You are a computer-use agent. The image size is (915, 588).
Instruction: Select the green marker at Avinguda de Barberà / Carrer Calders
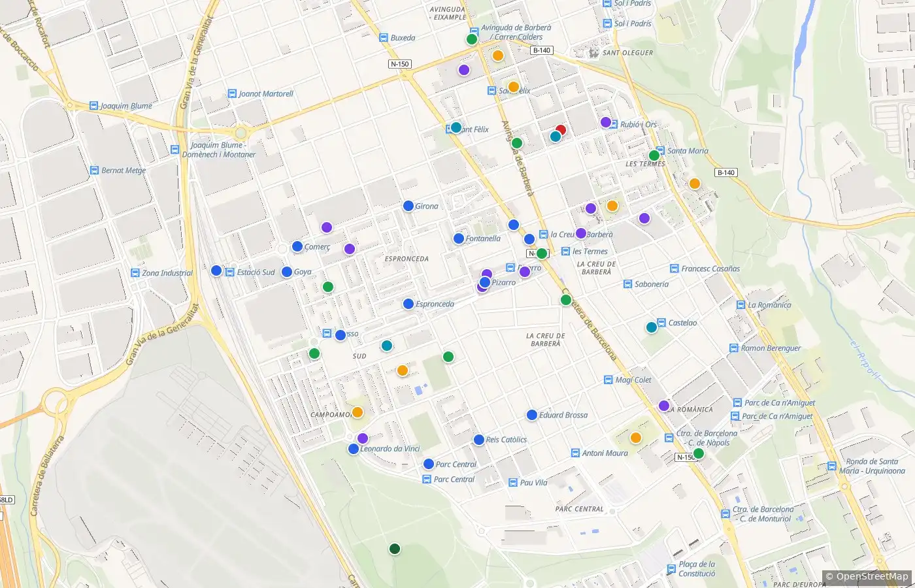472,39
